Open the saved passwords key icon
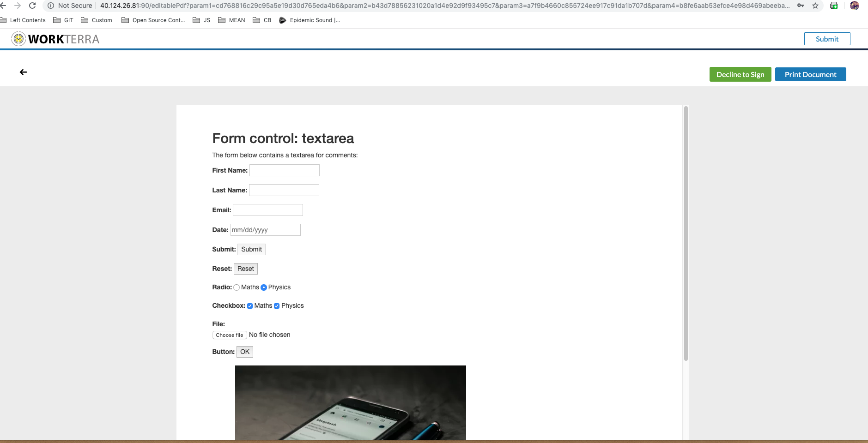 point(801,6)
